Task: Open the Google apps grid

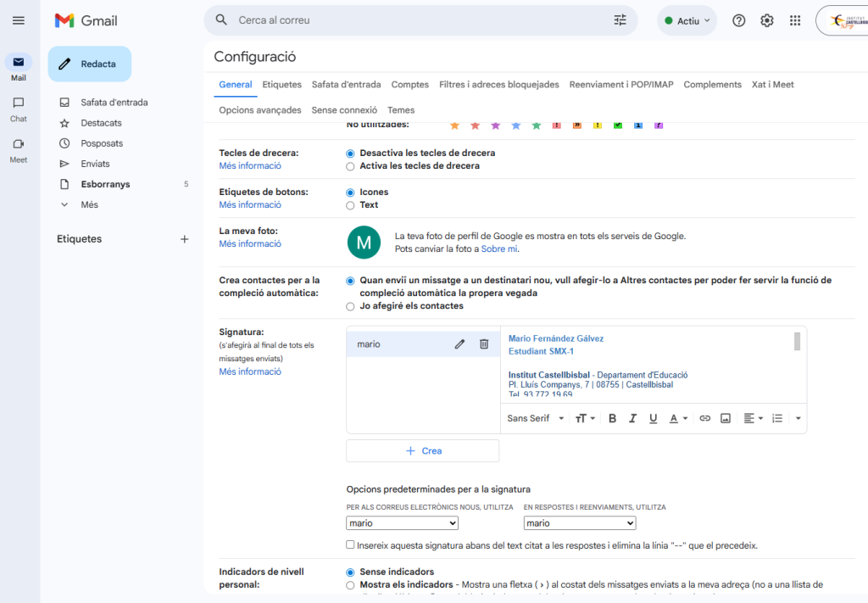Action: tap(794, 20)
